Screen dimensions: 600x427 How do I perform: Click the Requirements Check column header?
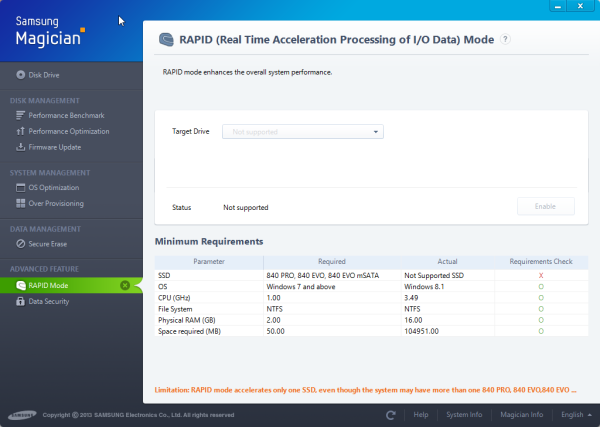(540, 261)
